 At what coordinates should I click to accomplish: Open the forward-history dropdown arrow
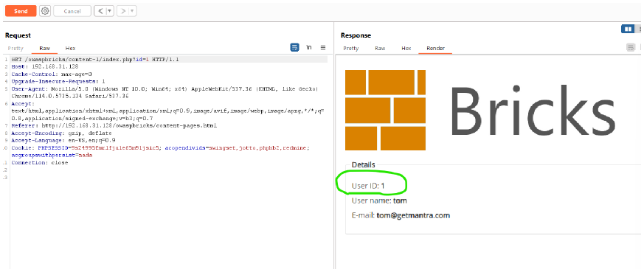[x=132, y=11]
